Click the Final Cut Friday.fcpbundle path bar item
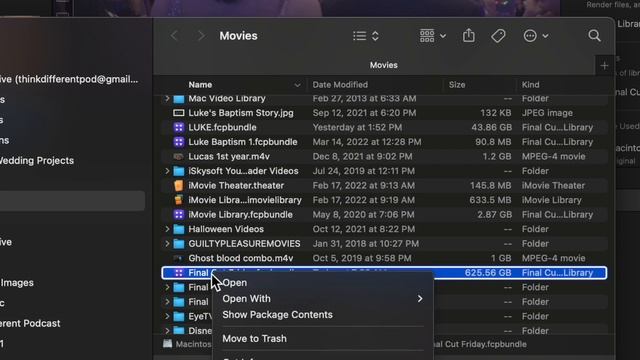Screen dimensions: 640x360 480,344
